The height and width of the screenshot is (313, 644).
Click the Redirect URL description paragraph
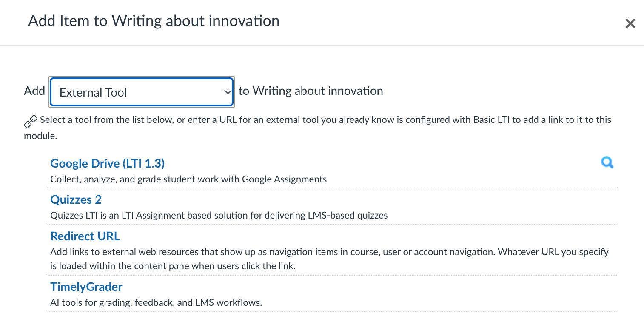(330, 259)
